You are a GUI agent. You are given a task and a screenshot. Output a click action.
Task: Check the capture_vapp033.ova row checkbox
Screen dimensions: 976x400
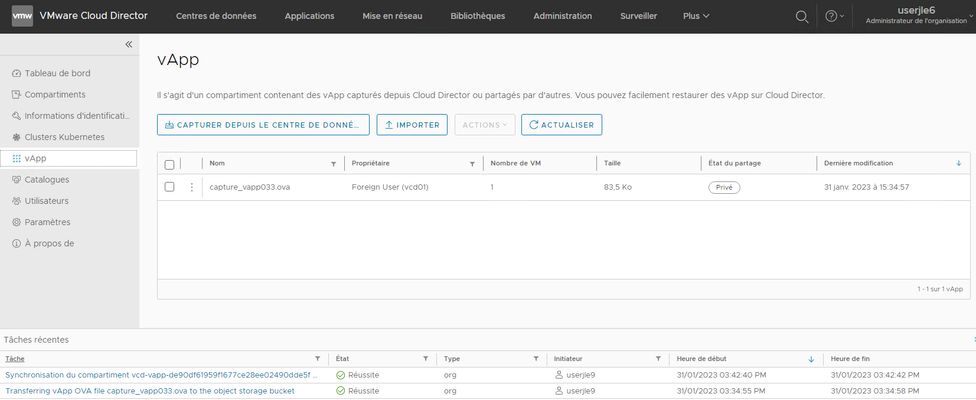[x=169, y=187]
